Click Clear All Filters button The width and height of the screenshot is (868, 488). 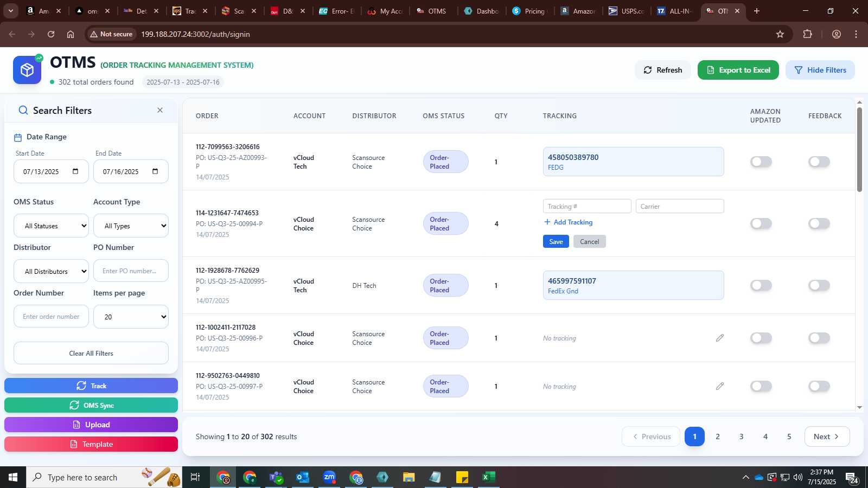(91, 353)
